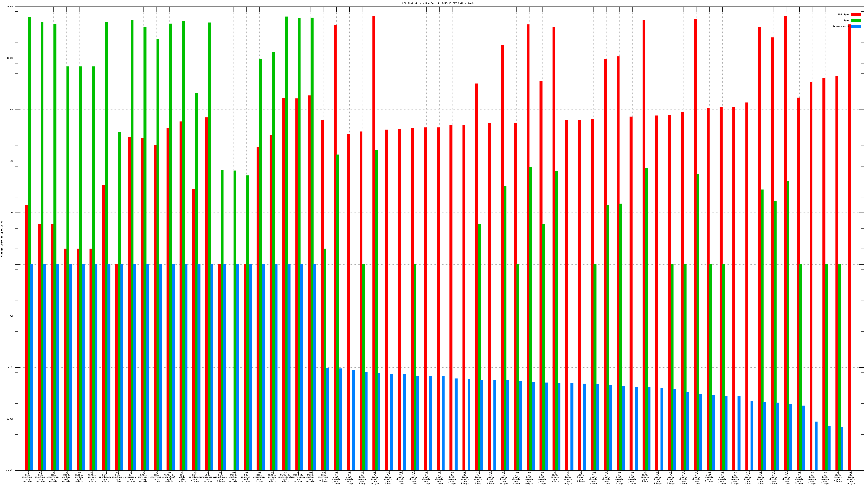This screenshot has height=488, width=868.
Task: Click the 0.01 y-axis tick label
Action: 11,367
